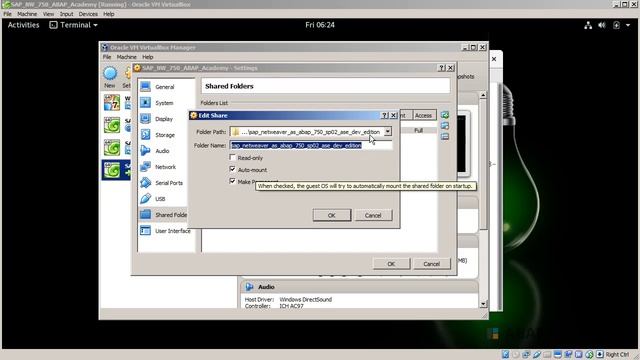Open Network settings category icon
Image resolution: width=640 pixels, height=360 pixels.
pyautogui.click(x=145, y=167)
